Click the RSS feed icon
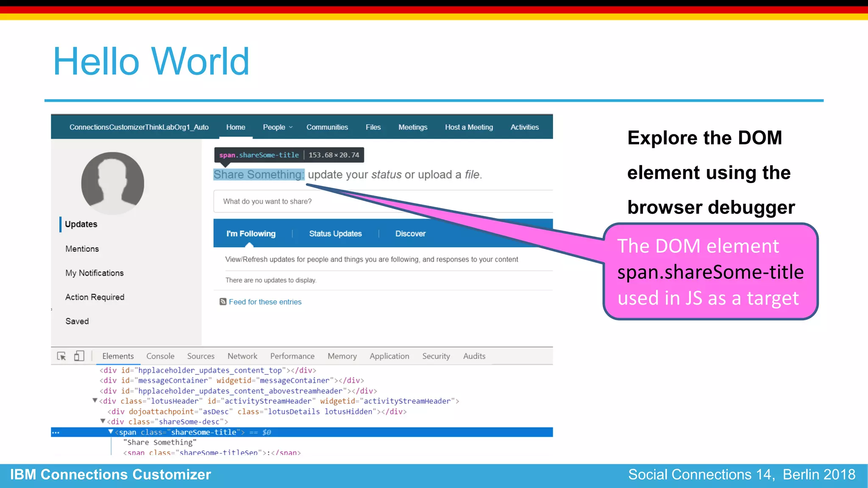This screenshot has width=868, height=488. click(x=223, y=302)
